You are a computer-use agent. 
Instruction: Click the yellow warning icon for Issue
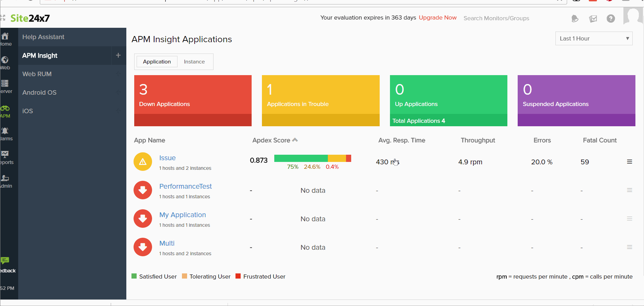click(143, 162)
